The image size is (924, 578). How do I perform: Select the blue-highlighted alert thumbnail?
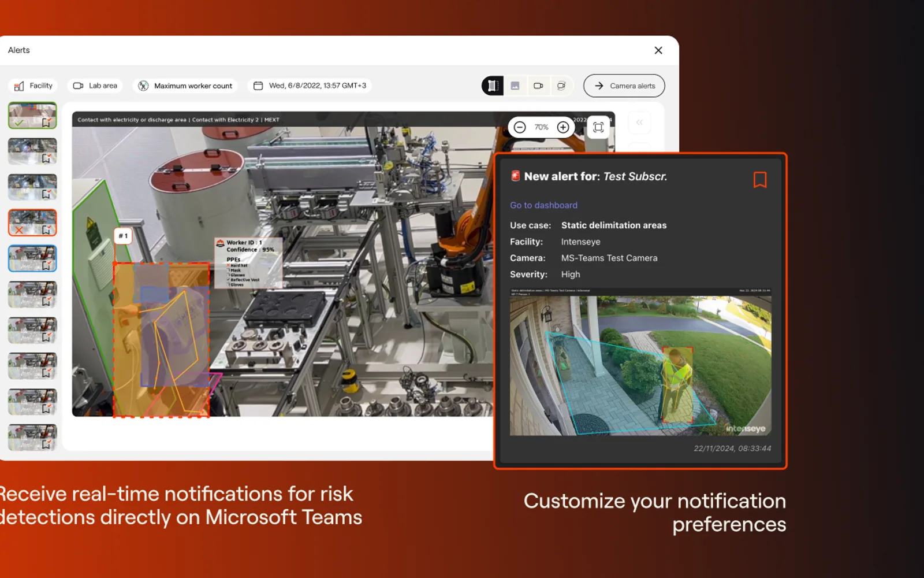pyautogui.click(x=32, y=258)
